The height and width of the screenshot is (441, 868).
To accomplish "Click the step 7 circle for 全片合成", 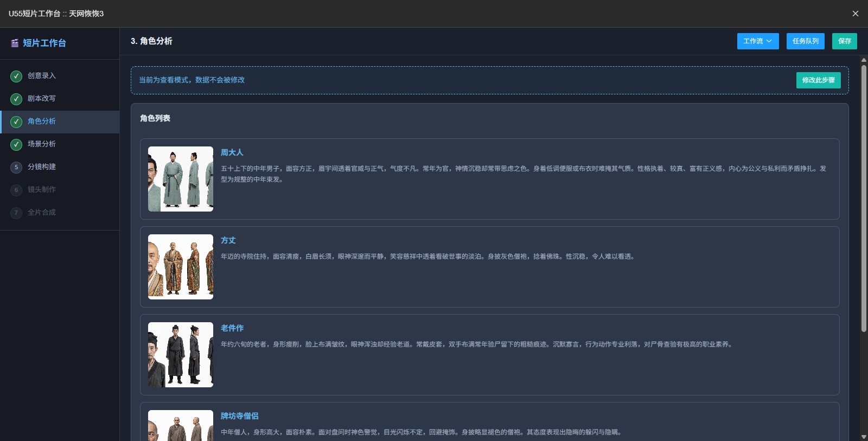I will pos(16,213).
